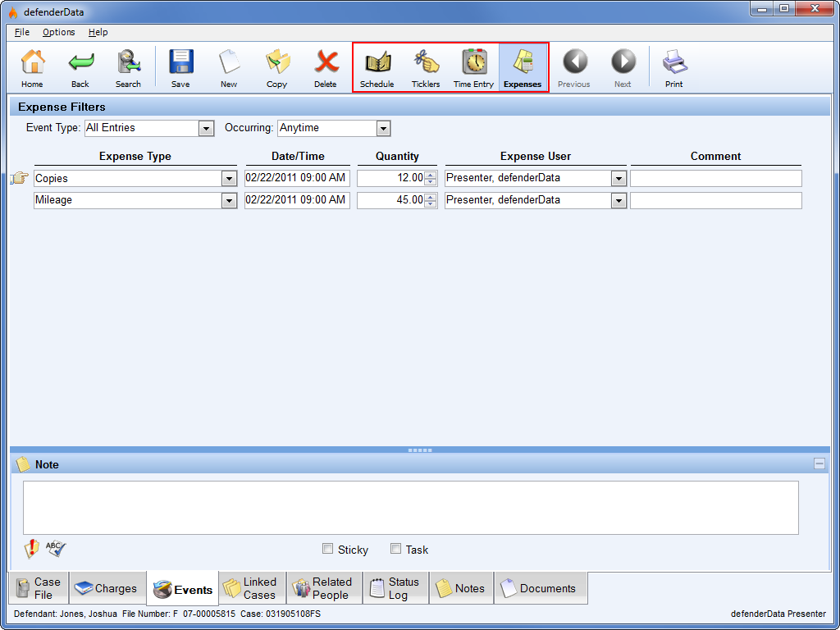The image size is (840, 630).
Task: Click the defenderData flame icon
Action: point(13,11)
